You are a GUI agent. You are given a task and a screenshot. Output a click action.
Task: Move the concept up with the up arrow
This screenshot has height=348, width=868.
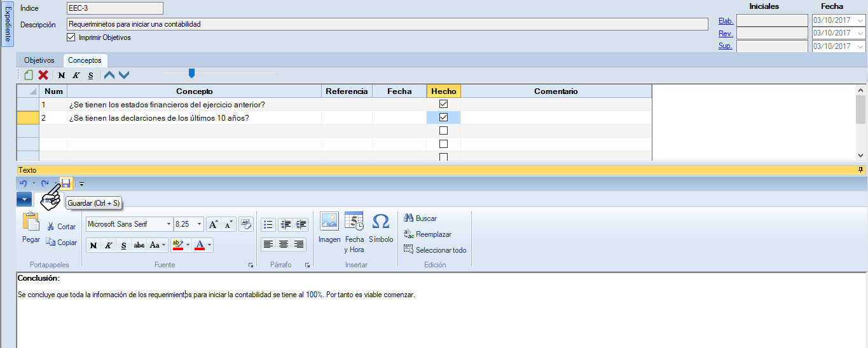[109, 75]
